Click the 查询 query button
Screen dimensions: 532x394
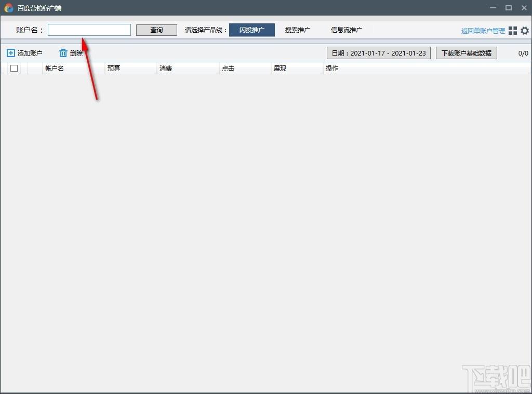tap(156, 30)
